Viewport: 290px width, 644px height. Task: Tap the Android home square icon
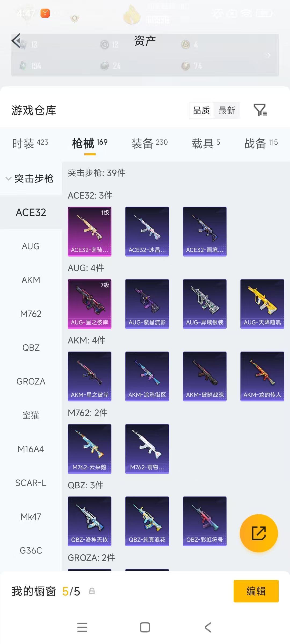tap(145, 627)
